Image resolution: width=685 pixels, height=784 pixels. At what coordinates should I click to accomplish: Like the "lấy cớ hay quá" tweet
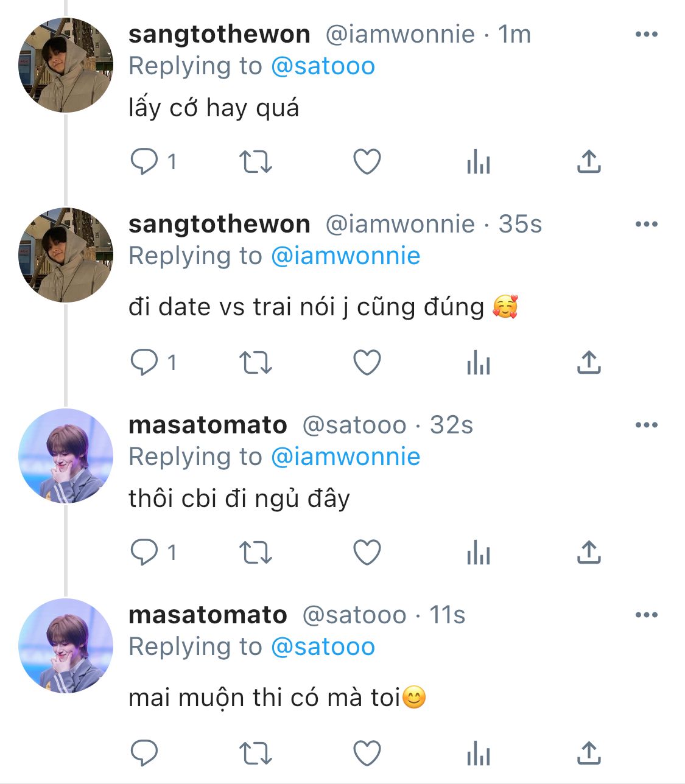[x=367, y=162]
